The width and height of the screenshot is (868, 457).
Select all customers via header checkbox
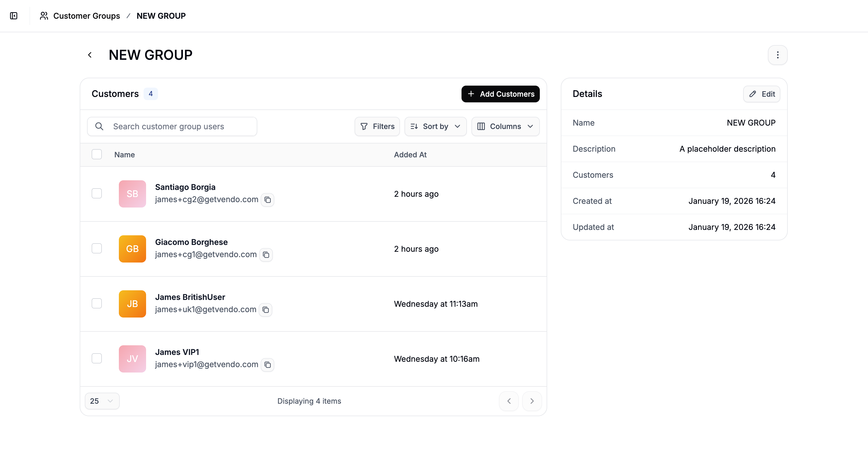coord(97,154)
